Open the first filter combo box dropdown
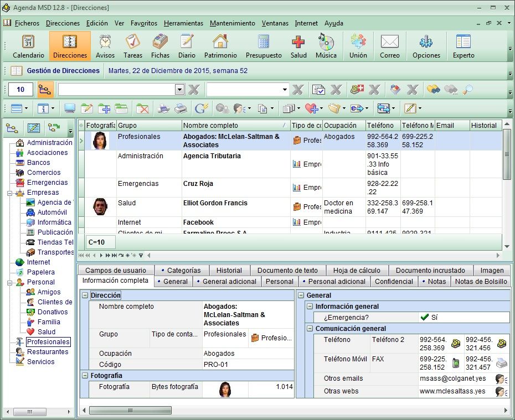 coord(179,90)
